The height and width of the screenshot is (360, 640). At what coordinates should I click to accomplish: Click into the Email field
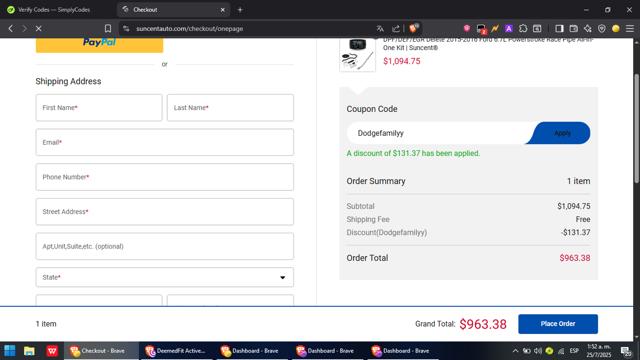[164, 142]
